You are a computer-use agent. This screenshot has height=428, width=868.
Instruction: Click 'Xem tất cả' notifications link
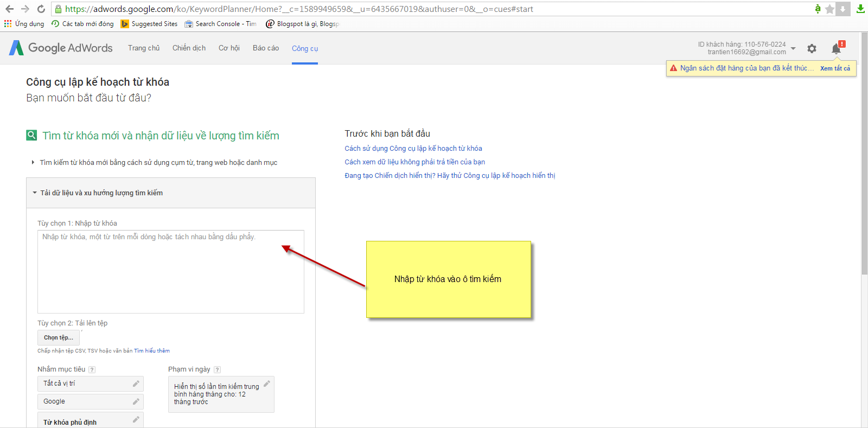(x=835, y=68)
